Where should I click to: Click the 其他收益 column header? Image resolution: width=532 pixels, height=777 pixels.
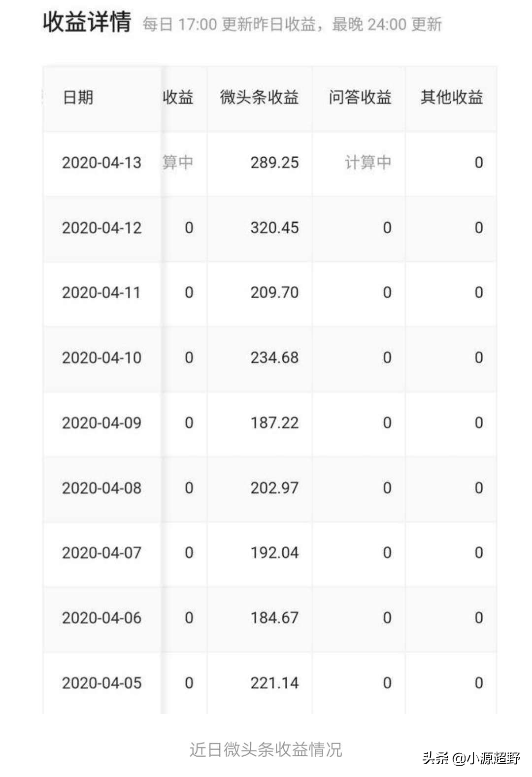pos(451,97)
